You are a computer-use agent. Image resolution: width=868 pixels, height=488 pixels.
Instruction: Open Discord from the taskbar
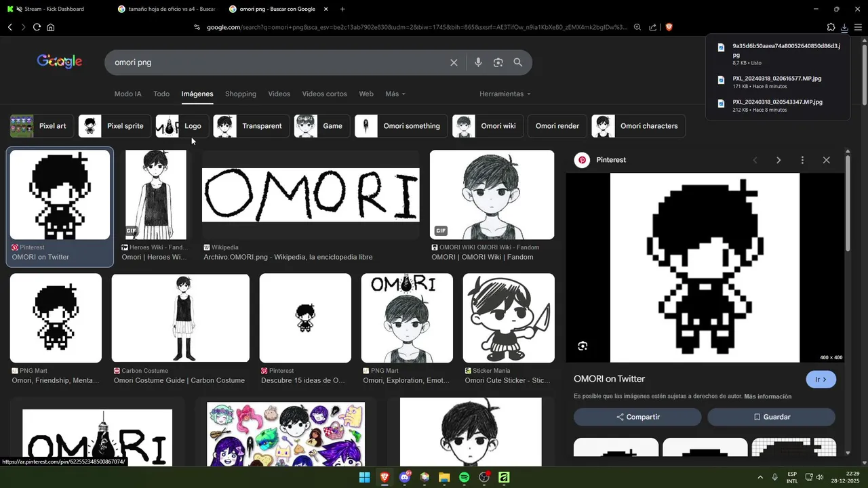click(405, 477)
